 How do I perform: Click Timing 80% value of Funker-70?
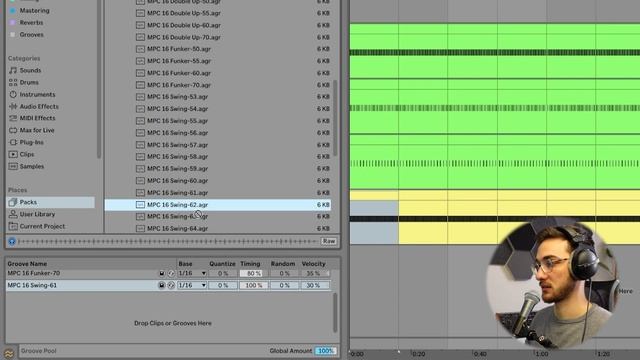253,273
